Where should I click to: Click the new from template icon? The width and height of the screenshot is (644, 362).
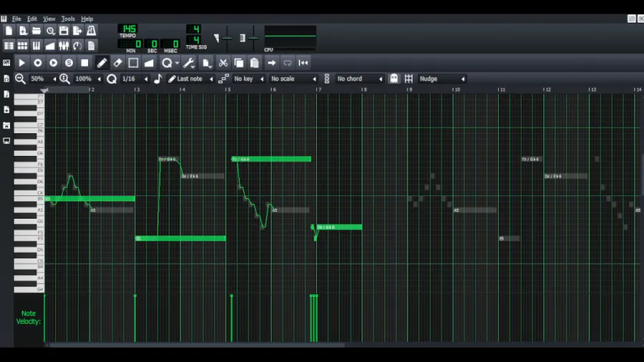23,31
